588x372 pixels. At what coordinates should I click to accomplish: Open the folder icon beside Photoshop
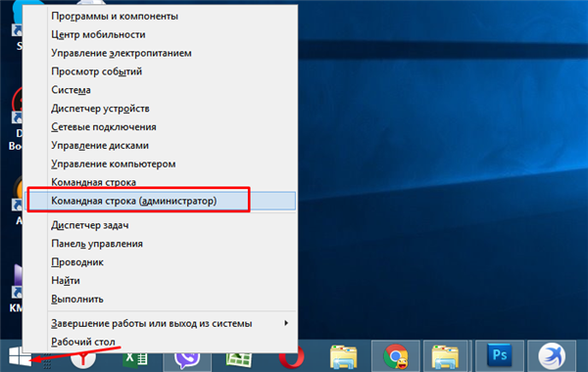(x=445, y=356)
